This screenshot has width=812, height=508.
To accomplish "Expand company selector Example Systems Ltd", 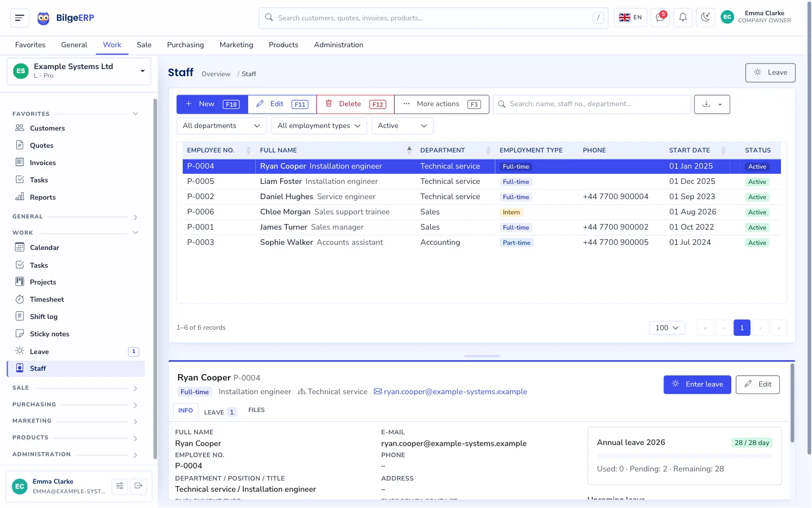I will (79, 71).
